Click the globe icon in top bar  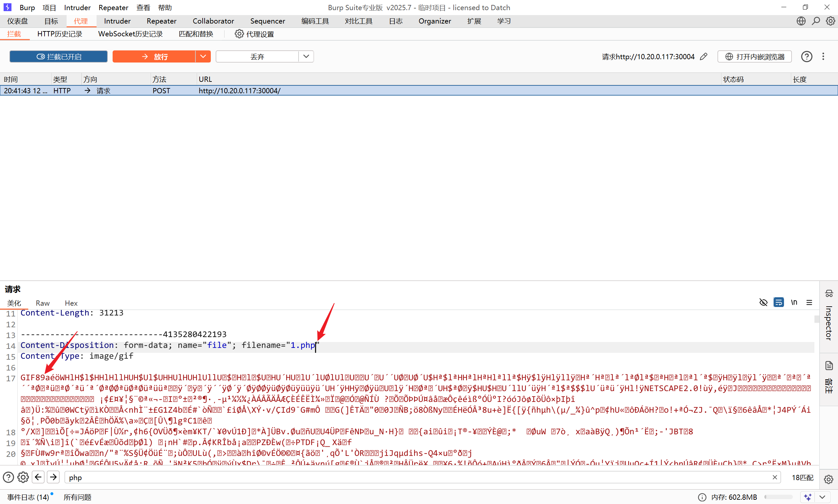tap(801, 21)
